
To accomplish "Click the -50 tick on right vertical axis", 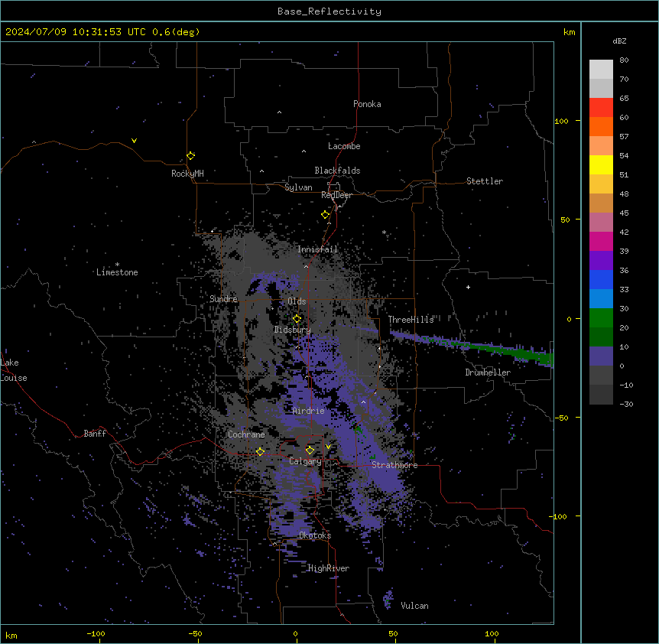I will (561, 418).
